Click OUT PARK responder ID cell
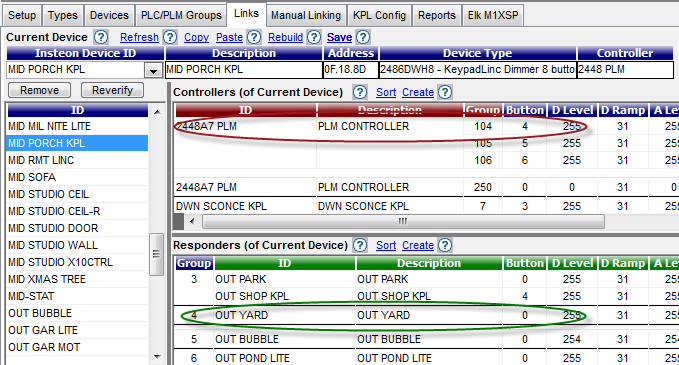 tap(285, 279)
